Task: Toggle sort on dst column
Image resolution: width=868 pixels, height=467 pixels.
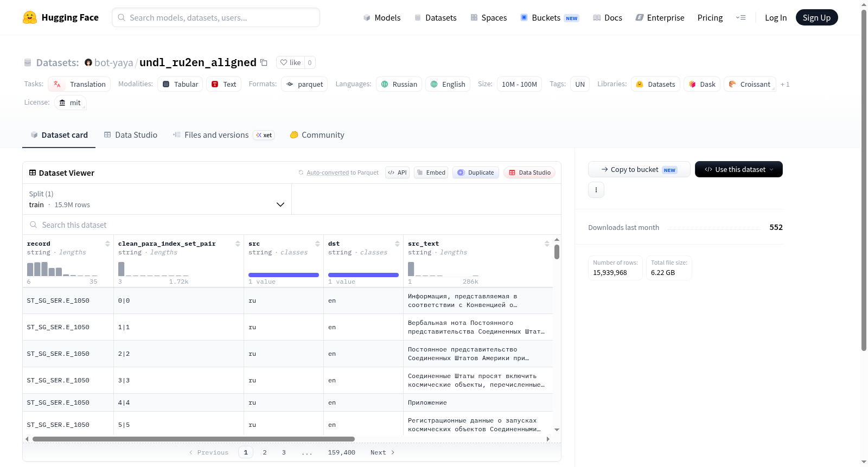Action: click(397, 244)
